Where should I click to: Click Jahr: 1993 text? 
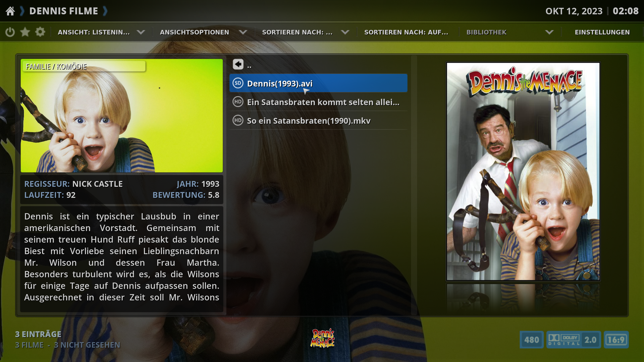click(x=198, y=184)
